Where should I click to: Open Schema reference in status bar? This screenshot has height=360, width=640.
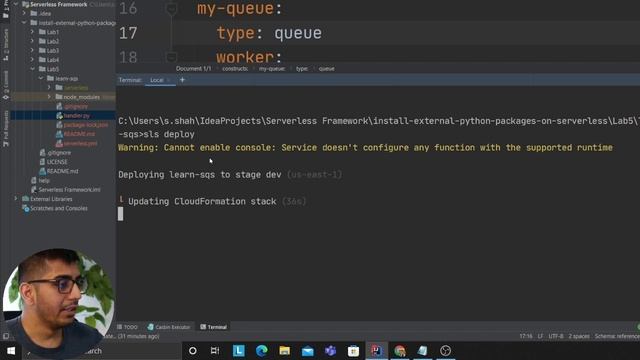pyautogui.click(x=617, y=336)
